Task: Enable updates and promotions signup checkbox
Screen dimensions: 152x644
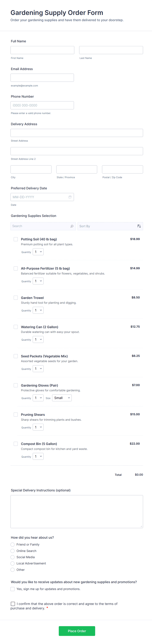Action: (x=12, y=589)
